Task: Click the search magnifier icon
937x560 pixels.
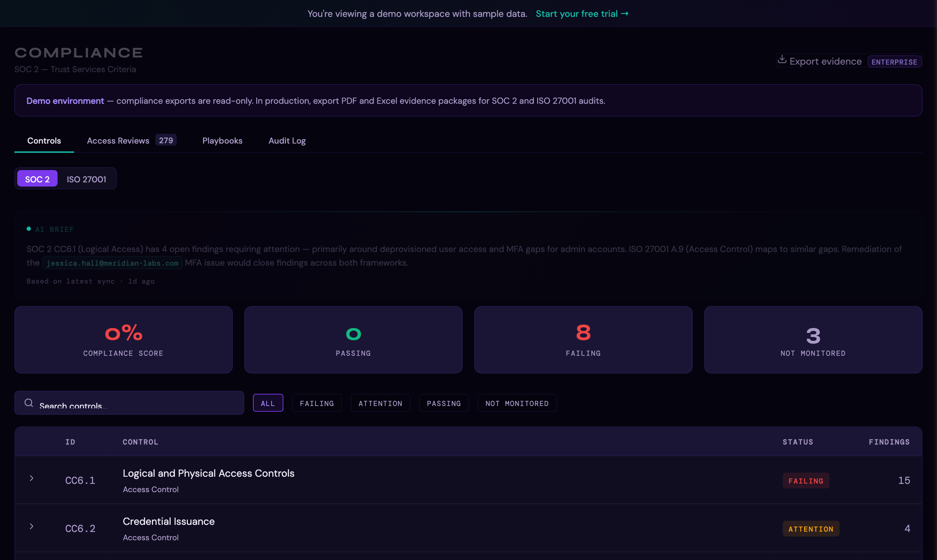Action: tap(29, 403)
